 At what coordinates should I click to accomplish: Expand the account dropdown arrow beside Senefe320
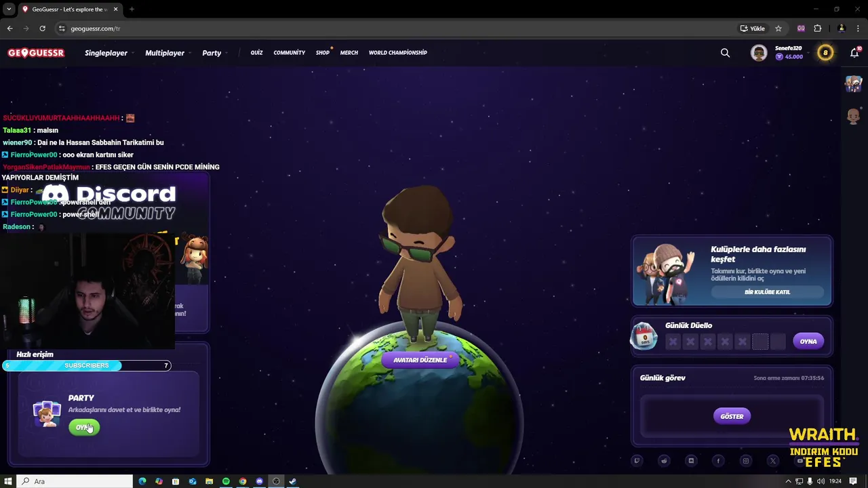[809, 53]
